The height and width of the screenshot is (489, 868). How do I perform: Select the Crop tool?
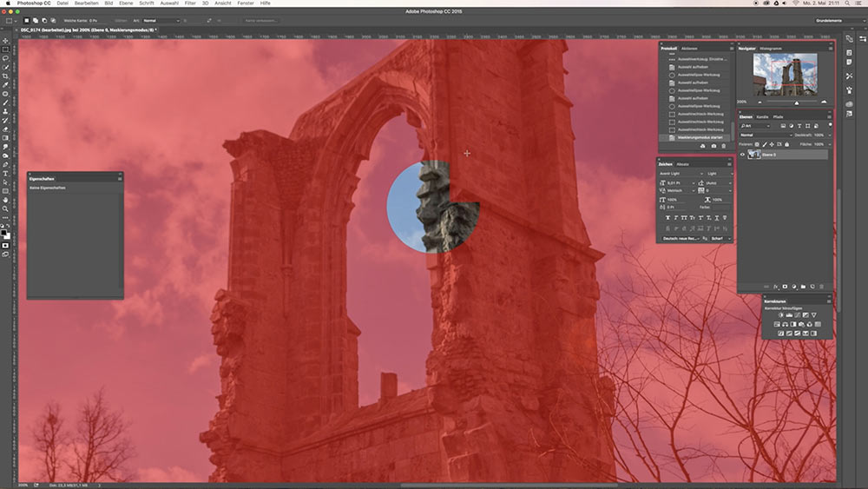point(5,76)
